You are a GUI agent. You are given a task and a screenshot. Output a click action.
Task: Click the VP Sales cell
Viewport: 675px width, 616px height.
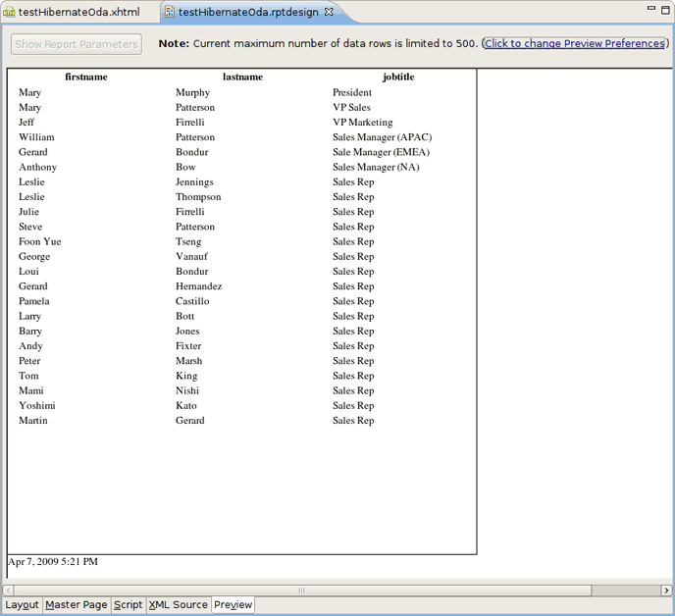point(351,107)
